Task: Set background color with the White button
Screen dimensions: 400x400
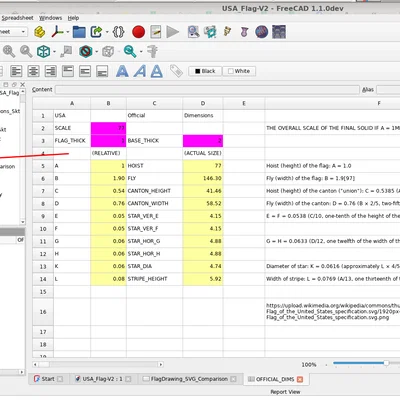Action: pyautogui.click(x=239, y=71)
